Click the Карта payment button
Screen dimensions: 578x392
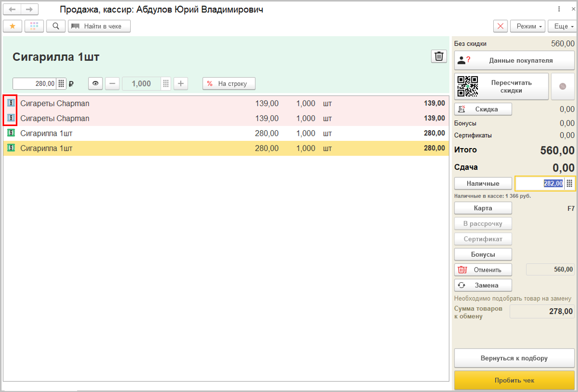click(483, 208)
